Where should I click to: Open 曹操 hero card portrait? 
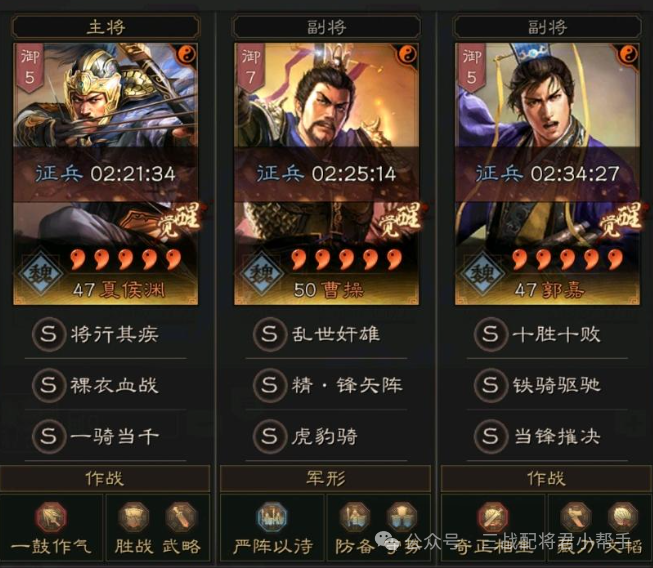coord(326,174)
